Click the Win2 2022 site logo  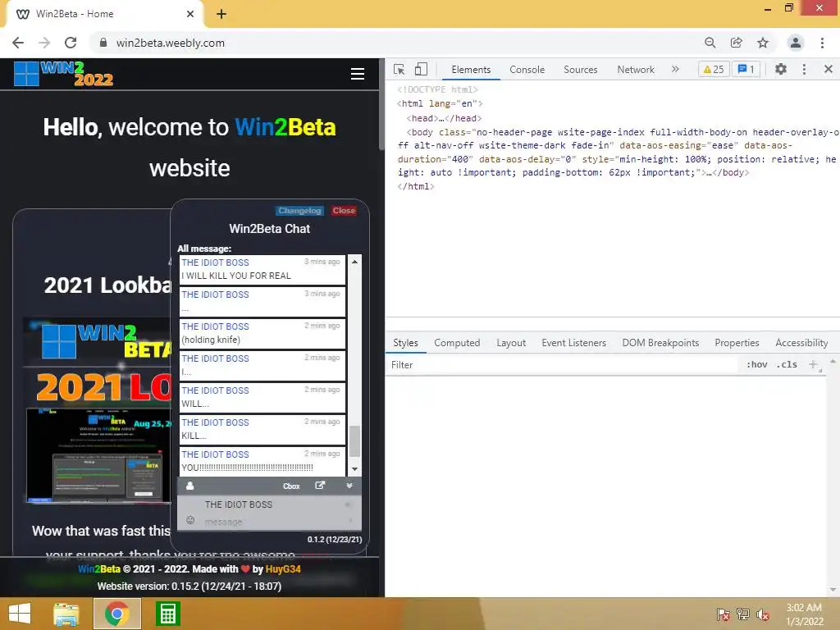[x=63, y=73]
